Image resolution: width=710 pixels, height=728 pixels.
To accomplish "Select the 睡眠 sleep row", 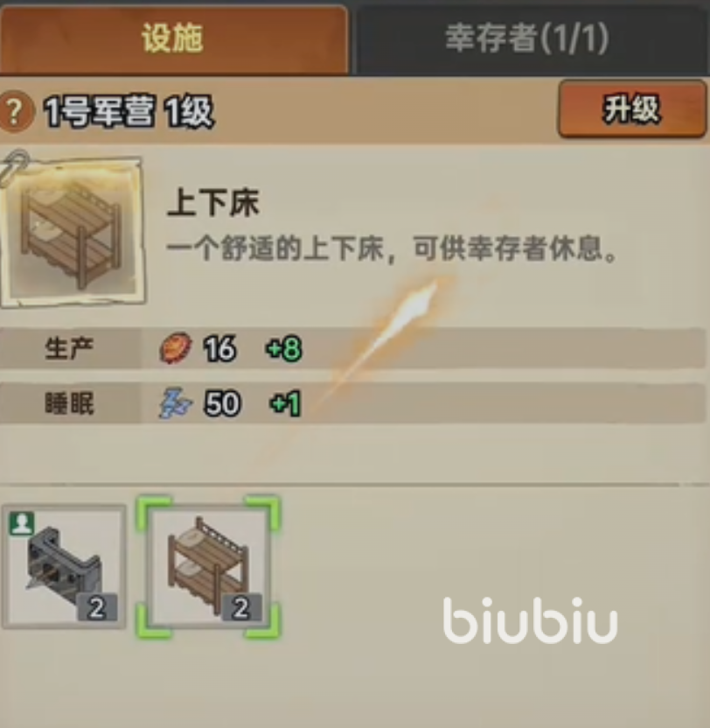I will [x=352, y=402].
